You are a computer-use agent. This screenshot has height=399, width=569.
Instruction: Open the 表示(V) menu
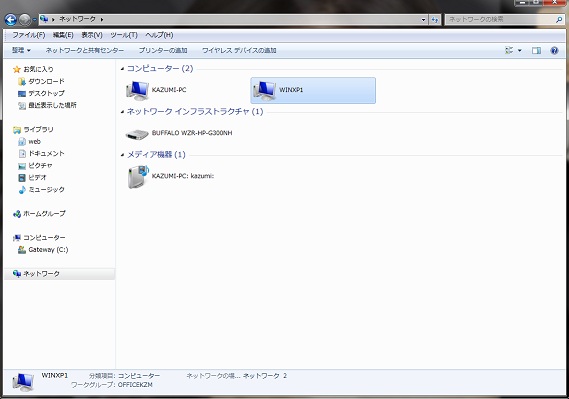(x=92, y=35)
